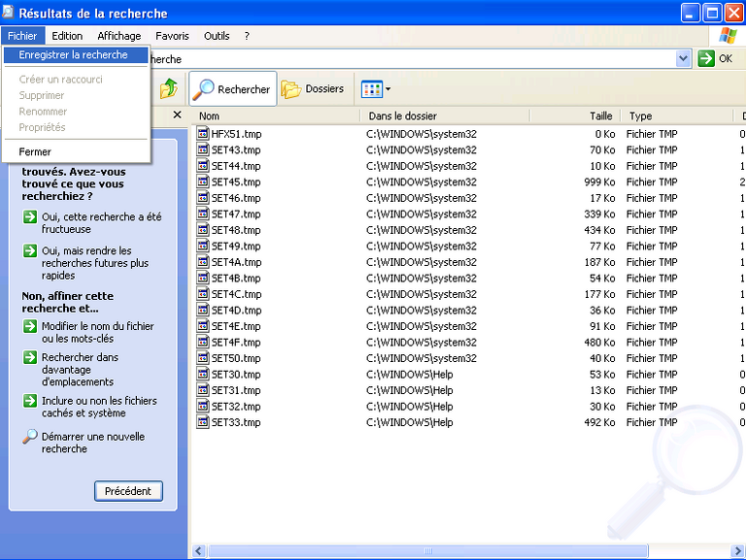Click the horizontal scrollbar left arrow
This screenshot has width=746, height=560.
click(199, 551)
